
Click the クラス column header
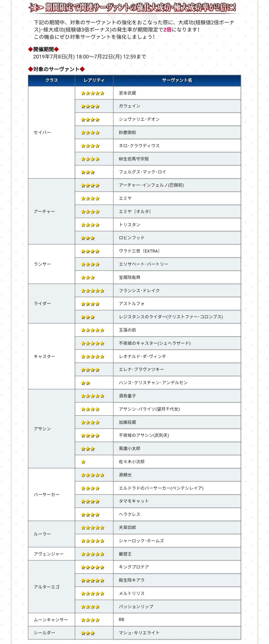coord(52,80)
